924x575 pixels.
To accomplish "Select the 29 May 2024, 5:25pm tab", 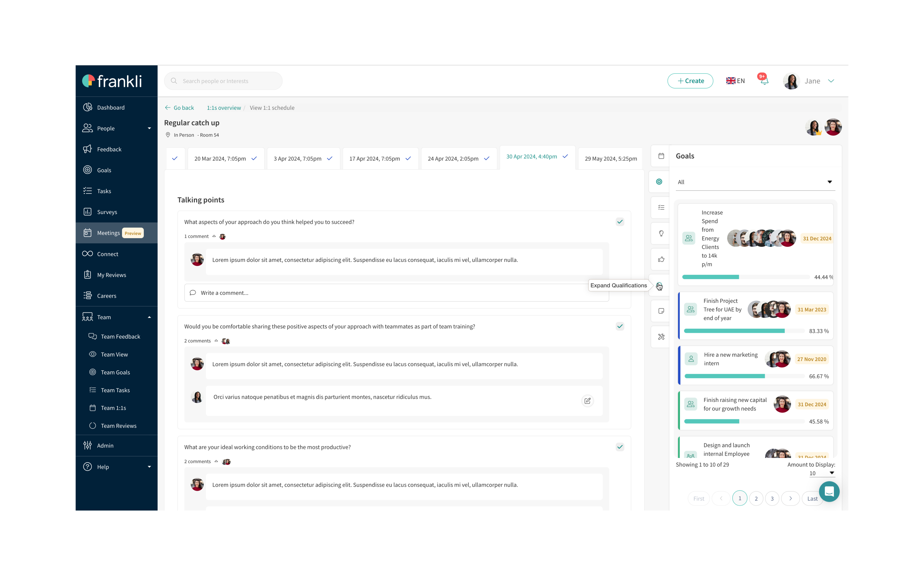I will pos(610,159).
